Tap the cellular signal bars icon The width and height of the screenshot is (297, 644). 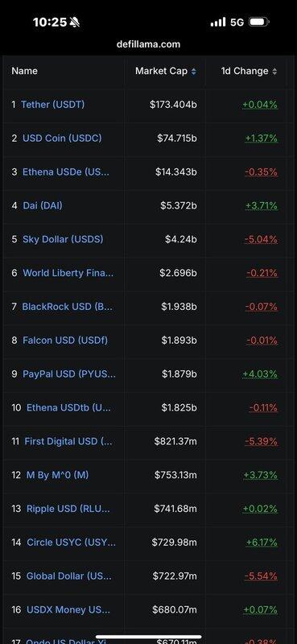tap(218, 23)
